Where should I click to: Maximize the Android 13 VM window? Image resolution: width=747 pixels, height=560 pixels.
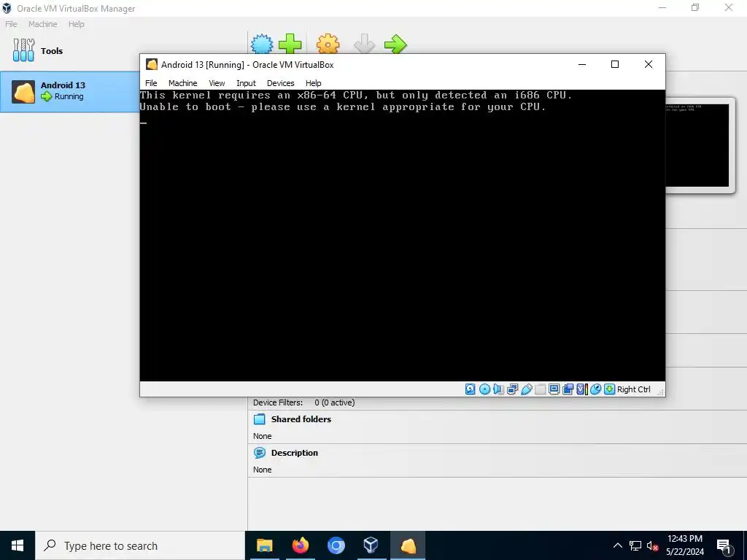(x=615, y=64)
